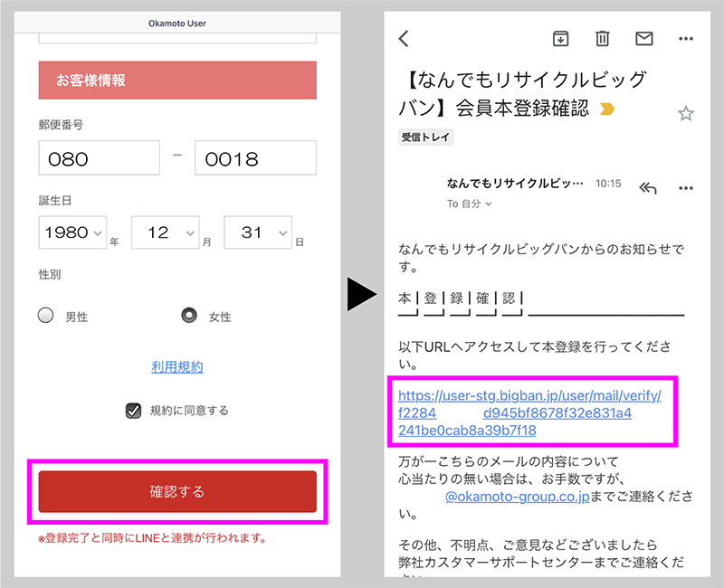Tap the yellow importance marker beside subject

(607, 109)
